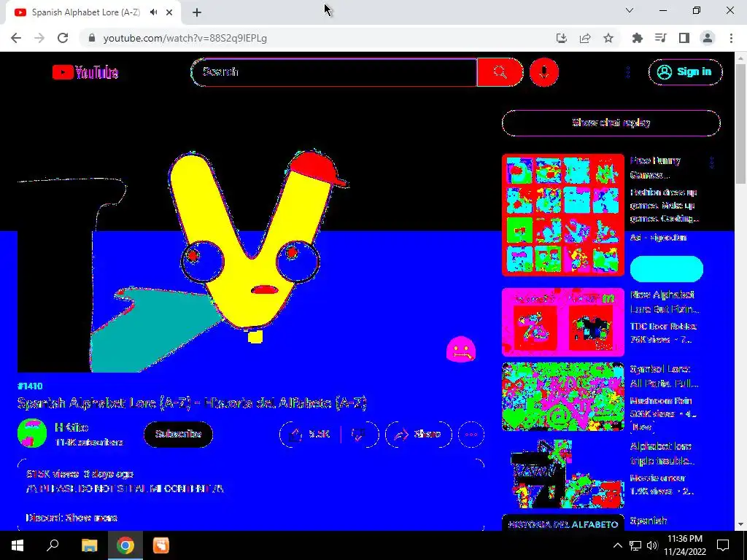
Task: Open ad options three-dot menu
Action: tap(712, 163)
